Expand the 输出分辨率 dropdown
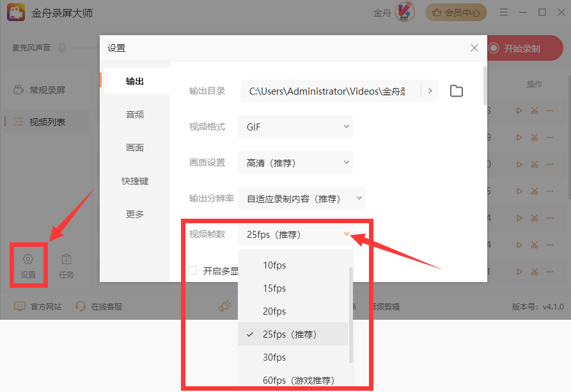571x392 pixels. point(302,198)
